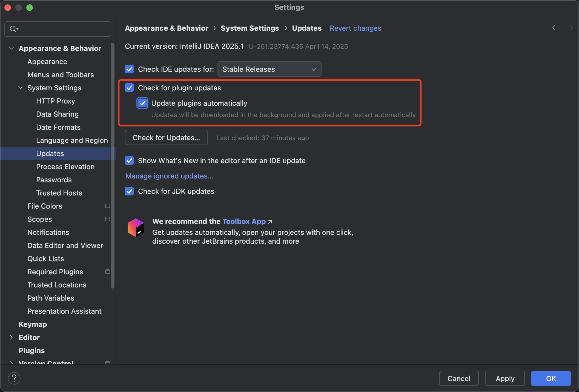579x392 pixels.
Task: Click project-level icon beside File Colors
Action: (108, 206)
